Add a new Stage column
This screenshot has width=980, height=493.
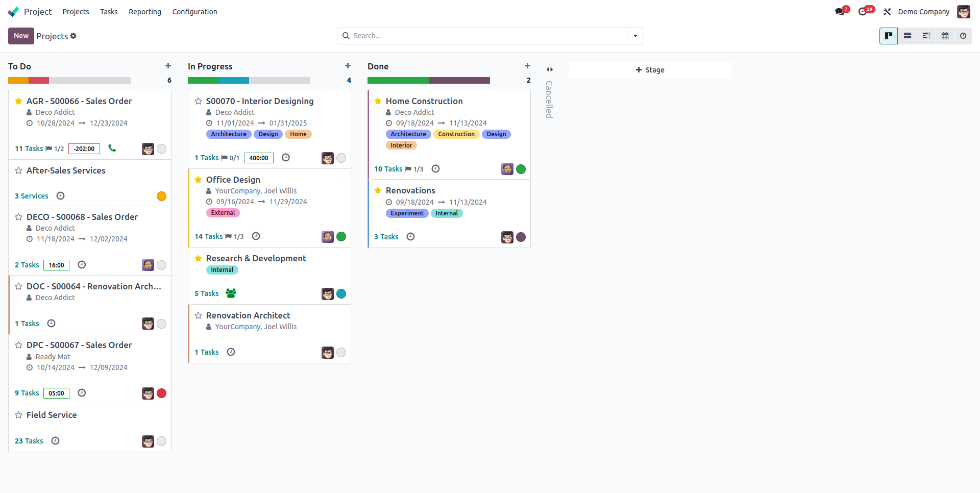[650, 70]
